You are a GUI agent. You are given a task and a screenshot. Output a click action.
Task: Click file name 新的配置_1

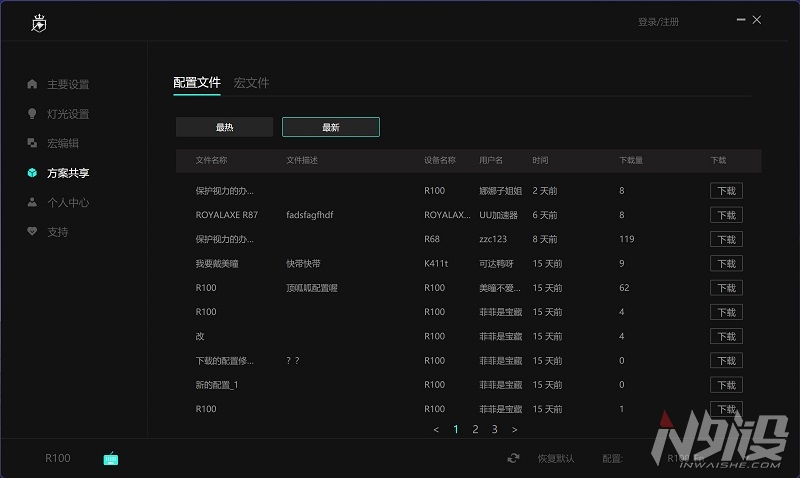click(x=217, y=385)
